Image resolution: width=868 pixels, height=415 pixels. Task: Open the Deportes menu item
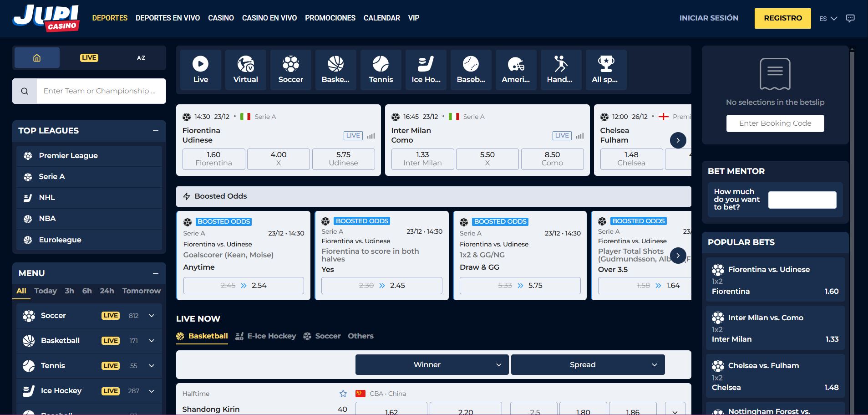[x=110, y=18]
